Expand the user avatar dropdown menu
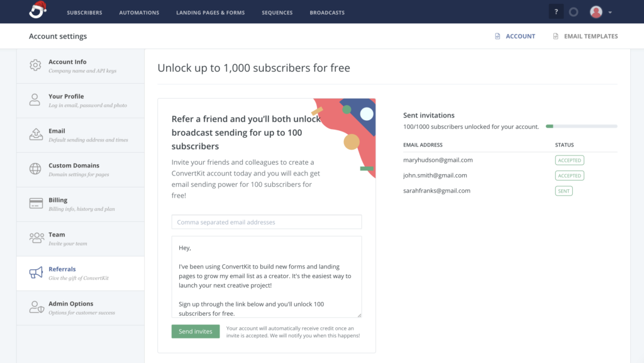The image size is (644, 363). click(x=601, y=12)
